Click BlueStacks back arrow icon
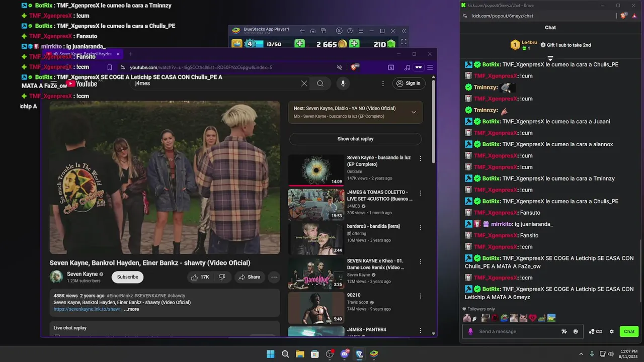The image size is (644, 362). 302,31
